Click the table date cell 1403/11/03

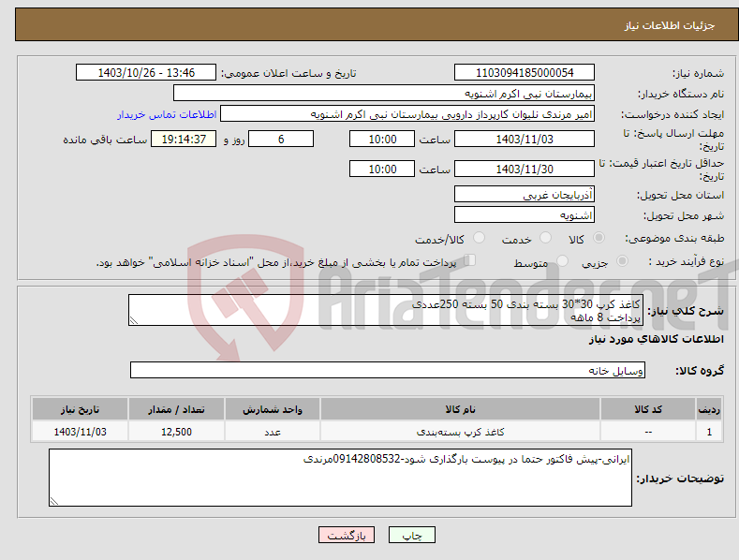point(81,432)
